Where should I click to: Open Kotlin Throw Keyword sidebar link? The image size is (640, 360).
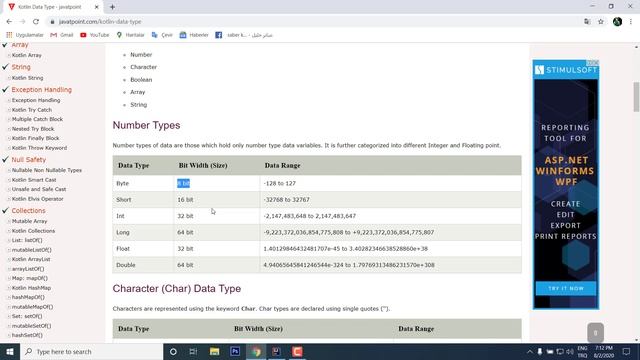[x=39, y=148]
